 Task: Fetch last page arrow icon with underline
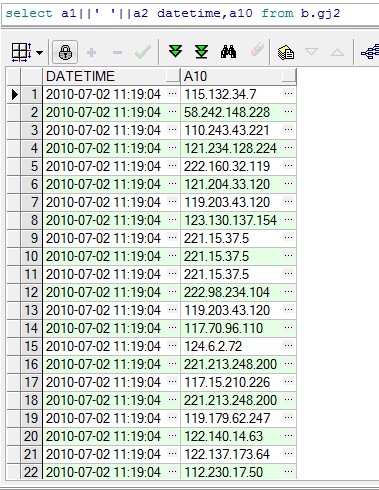tap(201, 52)
